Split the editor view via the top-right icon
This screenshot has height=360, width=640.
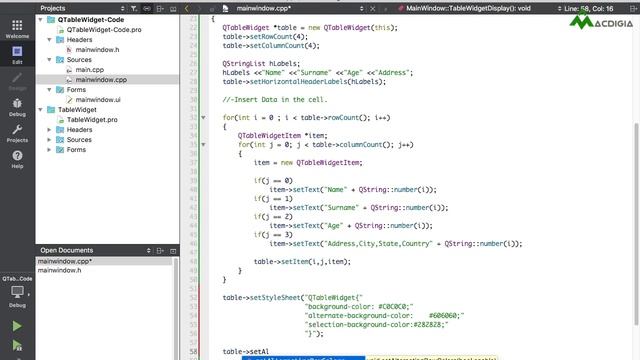pyautogui.click(x=633, y=8)
